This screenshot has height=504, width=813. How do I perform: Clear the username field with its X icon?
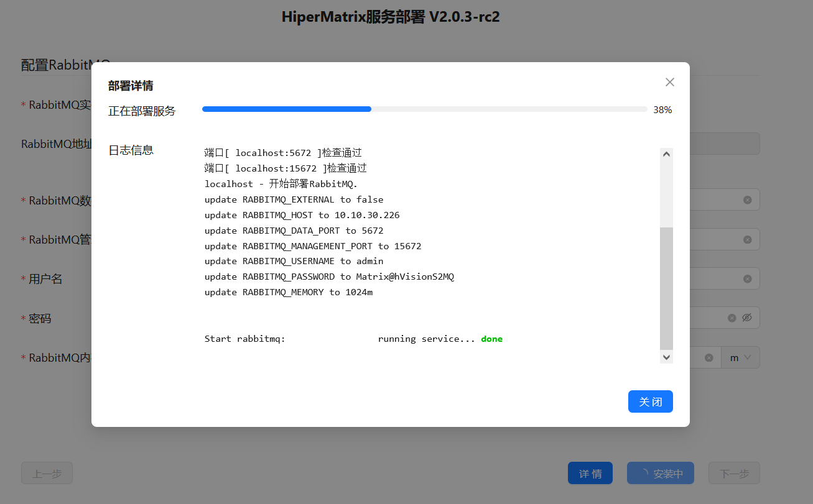point(748,278)
